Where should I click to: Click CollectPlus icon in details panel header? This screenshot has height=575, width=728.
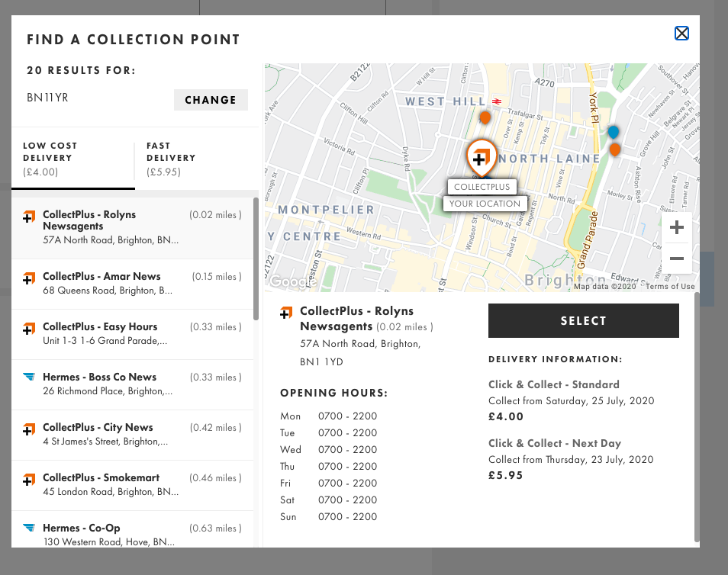coord(286,313)
